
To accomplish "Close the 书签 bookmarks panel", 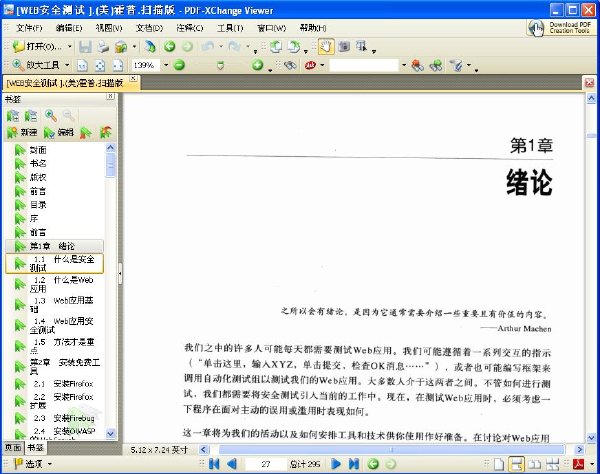I will point(110,96).
